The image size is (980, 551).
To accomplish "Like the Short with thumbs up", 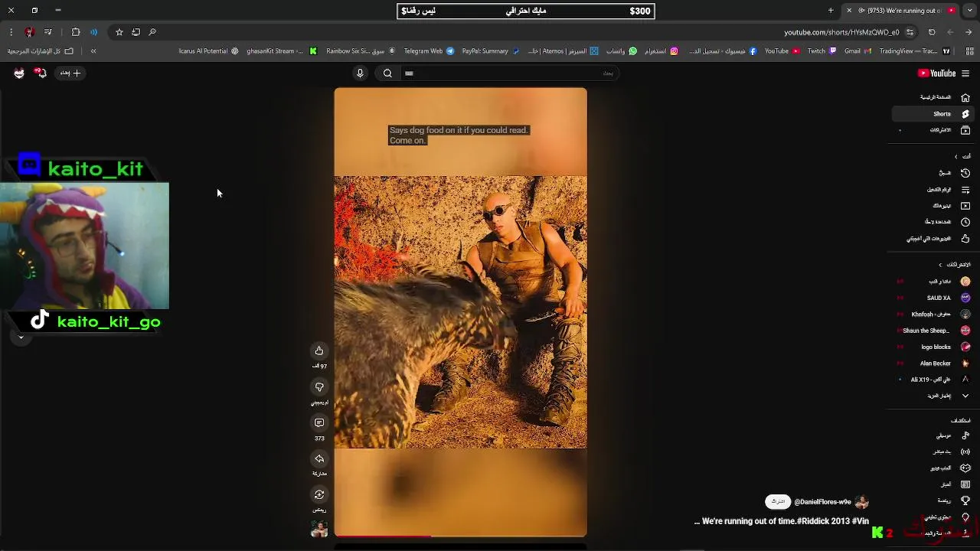I will coord(319,350).
